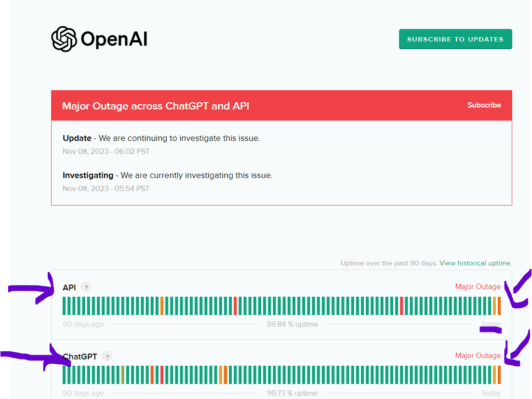Click the question mark icon next to API
Screen dimensions: 532x399
[x=86, y=287]
